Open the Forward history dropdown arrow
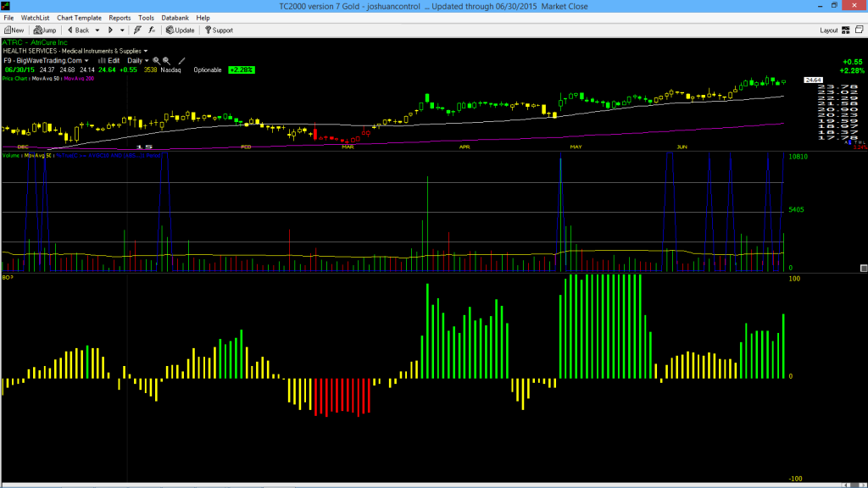 [122, 30]
